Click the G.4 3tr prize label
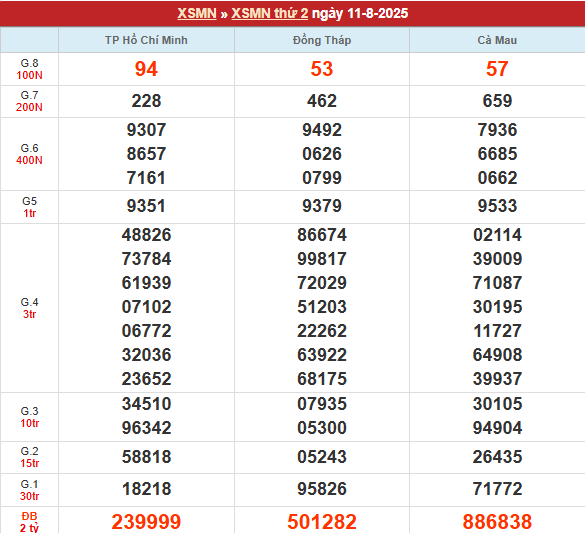This screenshot has width=585, height=533. pyautogui.click(x=29, y=308)
